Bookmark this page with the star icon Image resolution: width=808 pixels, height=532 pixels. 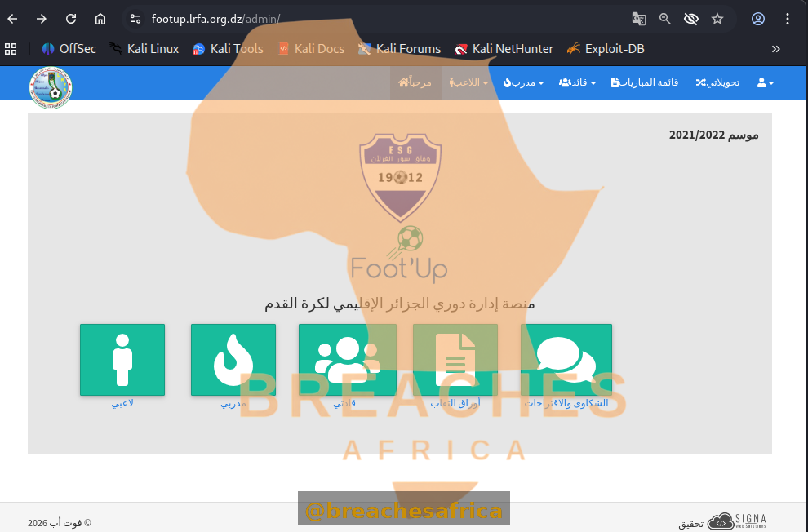(717, 19)
